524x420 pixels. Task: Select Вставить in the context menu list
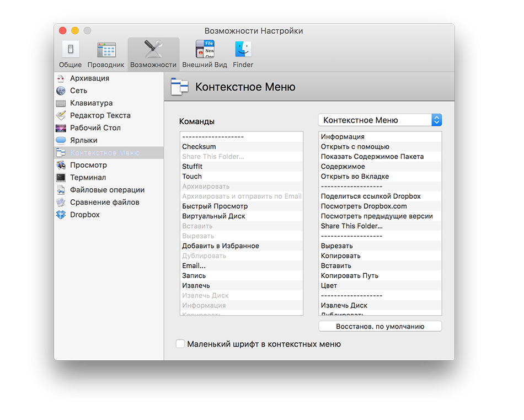coord(380,265)
